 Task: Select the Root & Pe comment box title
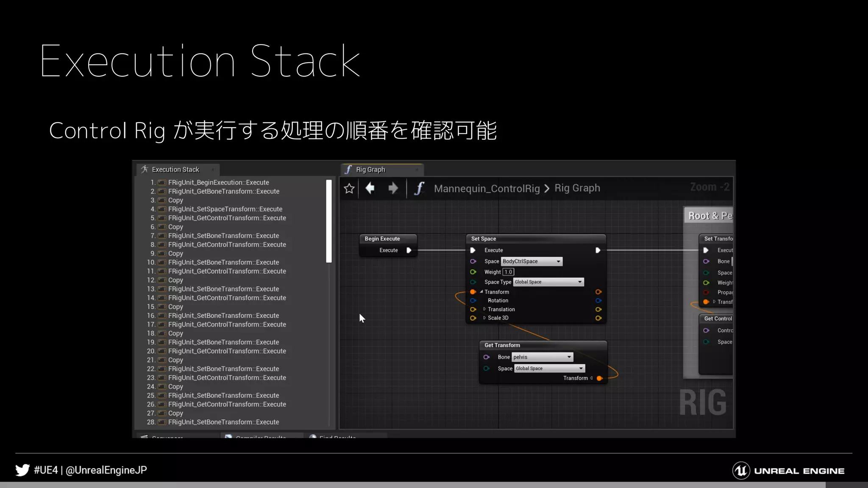[710, 216]
